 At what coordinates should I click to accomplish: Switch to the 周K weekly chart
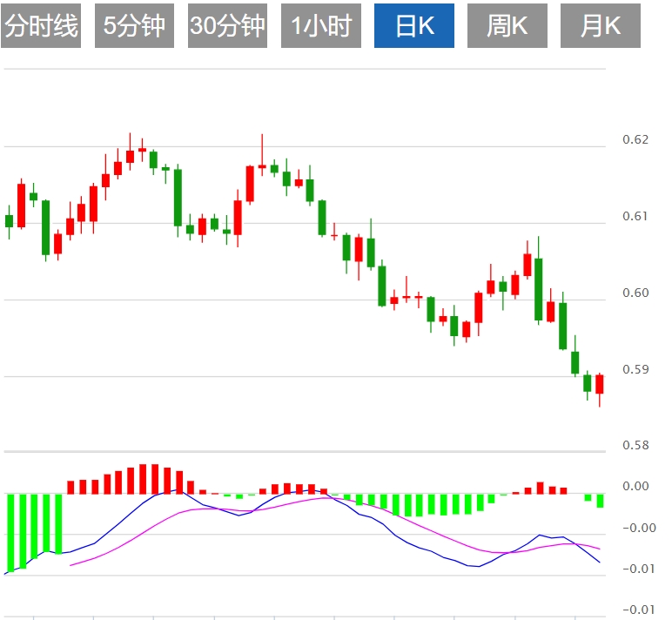click(507, 26)
